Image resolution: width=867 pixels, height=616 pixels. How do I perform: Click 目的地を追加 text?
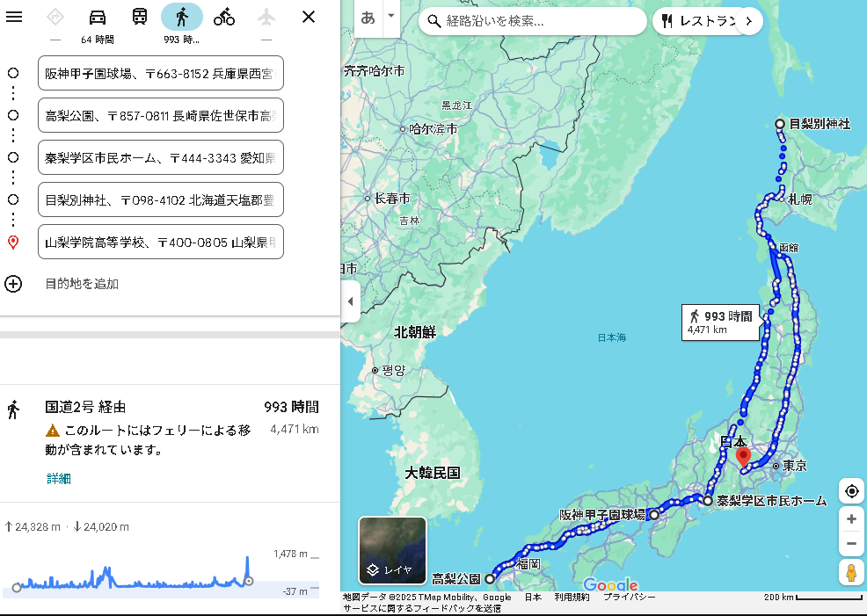(x=82, y=284)
